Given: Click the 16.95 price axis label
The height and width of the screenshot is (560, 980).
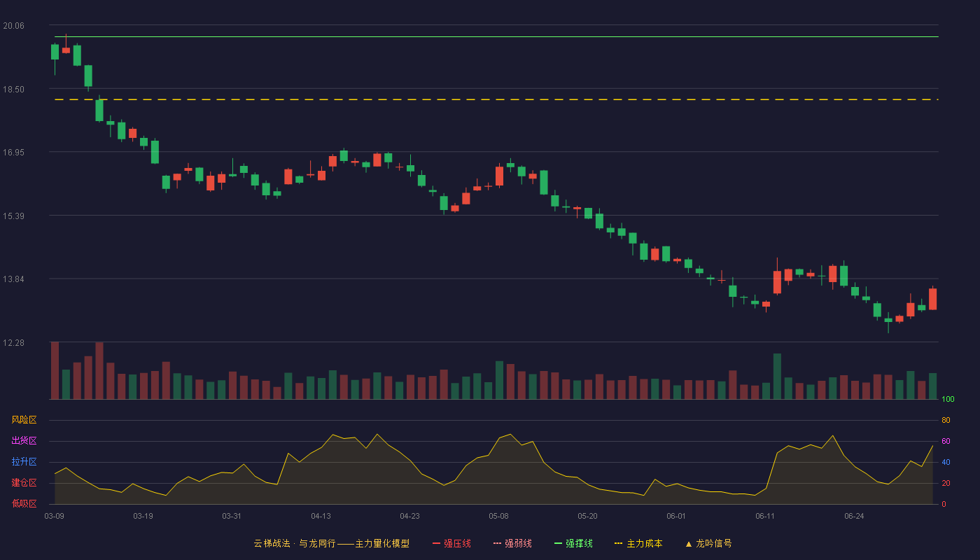Looking at the screenshot, I should tap(13, 153).
